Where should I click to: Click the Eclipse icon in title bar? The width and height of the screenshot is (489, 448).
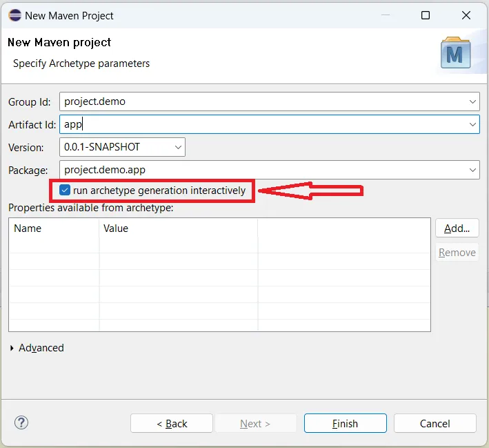click(14, 15)
